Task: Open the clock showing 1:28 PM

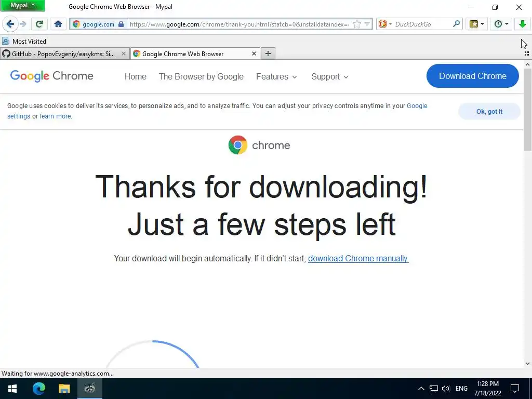Action: click(x=487, y=389)
